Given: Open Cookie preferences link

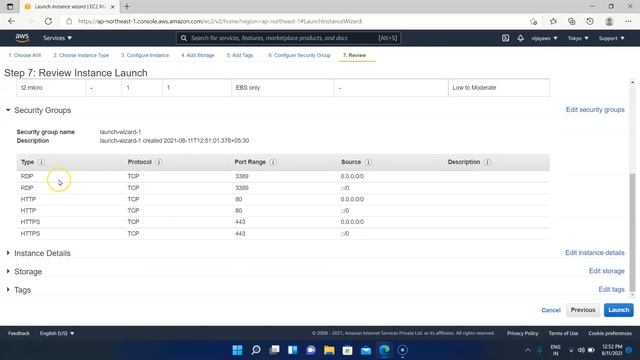Looking at the screenshot, I should tap(610, 333).
